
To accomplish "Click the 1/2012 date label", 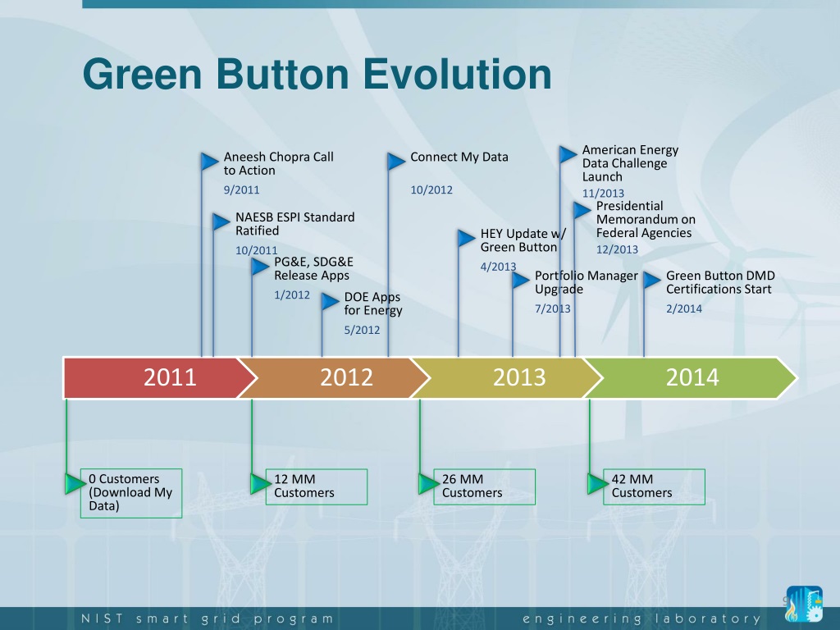I will (292, 294).
